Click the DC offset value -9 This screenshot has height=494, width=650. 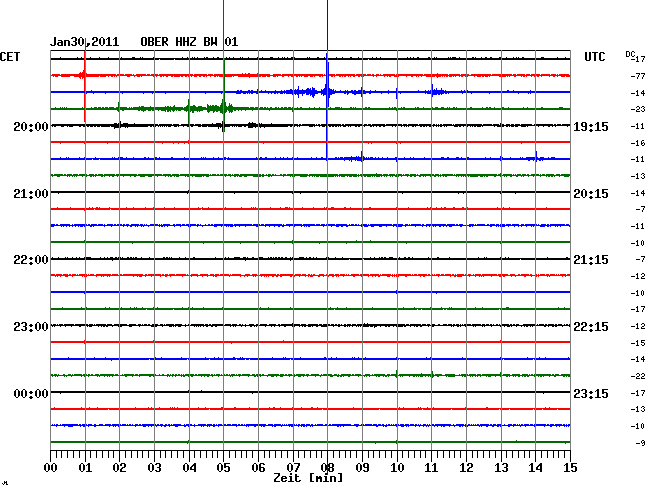click(640, 443)
